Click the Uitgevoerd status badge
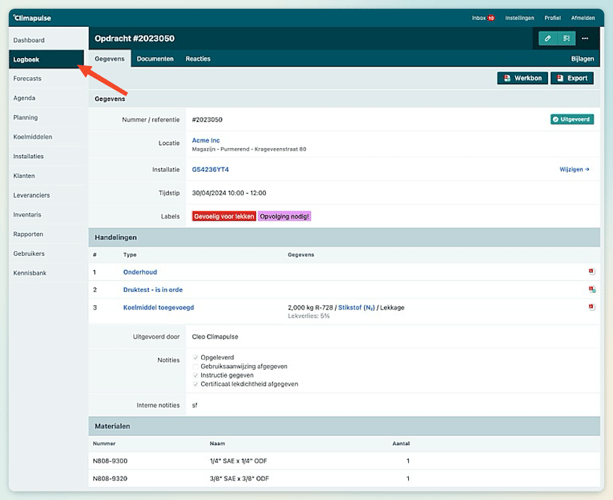Screen dimensions: 613x500 [x=571, y=119]
